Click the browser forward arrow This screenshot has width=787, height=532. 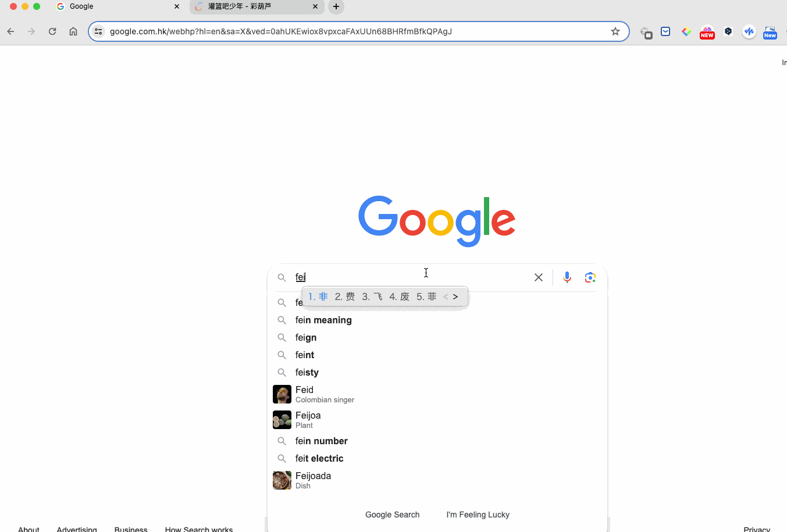(x=31, y=31)
